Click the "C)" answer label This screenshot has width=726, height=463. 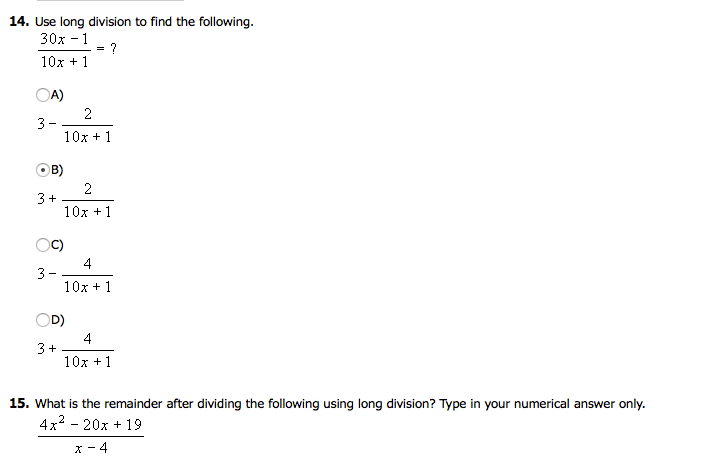tap(57, 245)
